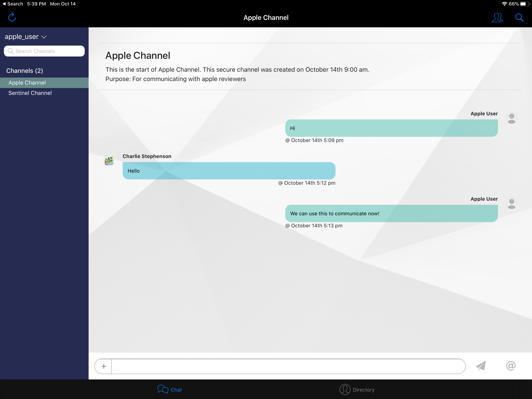Tap the 'Hi' message bubble
Image resolution: width=532 pixels, height=399 pixels.
pos(391,128)
